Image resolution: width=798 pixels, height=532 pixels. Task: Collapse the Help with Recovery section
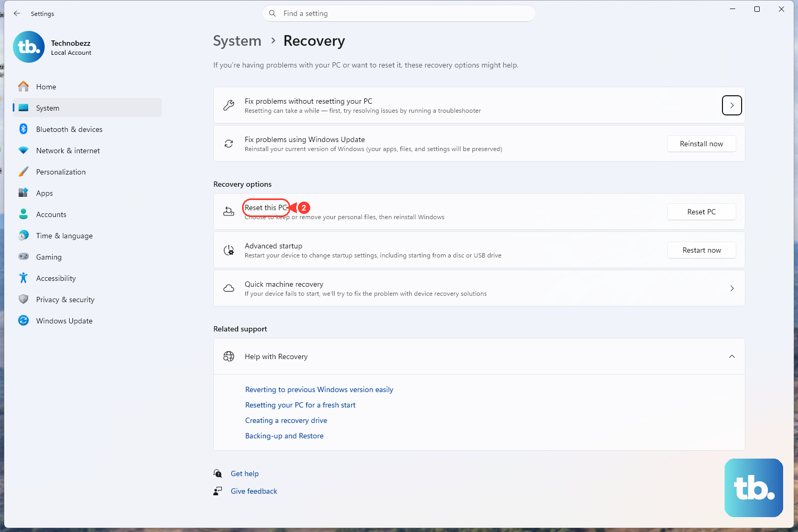[732, 356]
